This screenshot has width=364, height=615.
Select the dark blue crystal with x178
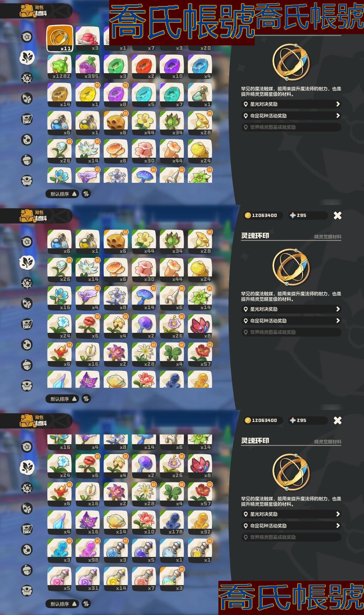point(172,523)
